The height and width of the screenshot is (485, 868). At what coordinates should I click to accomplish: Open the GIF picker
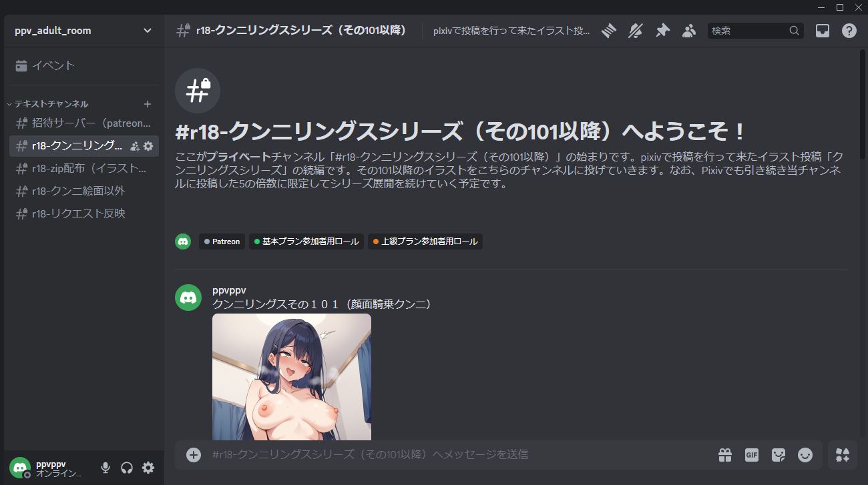click(752, 455)
